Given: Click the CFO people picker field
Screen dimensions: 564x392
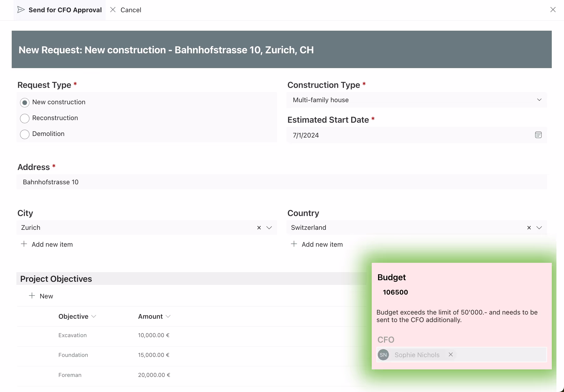Looking at the screenshot, I should coord(462,355).
